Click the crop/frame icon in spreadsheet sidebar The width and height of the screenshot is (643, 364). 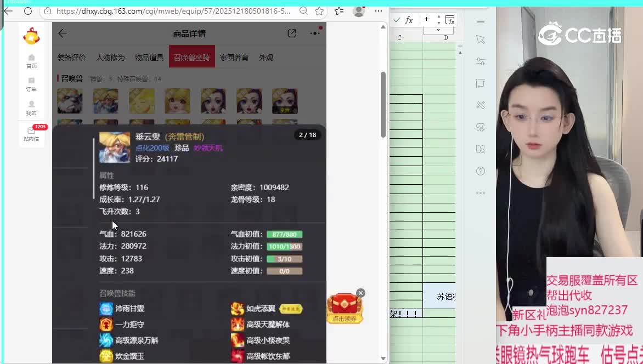481,84
